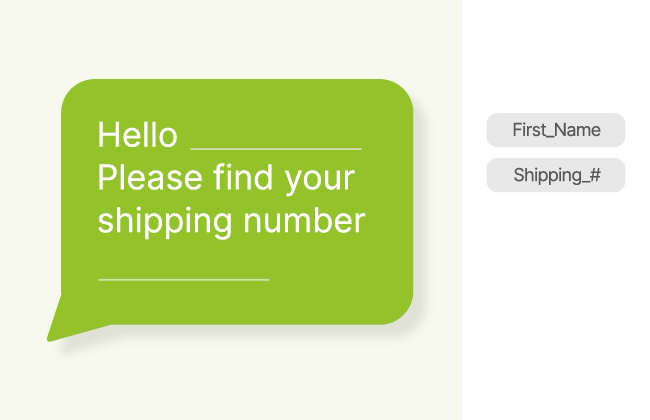Click the green bubble's top-right rounded corner
650x420 pixels.
(399, 93)
